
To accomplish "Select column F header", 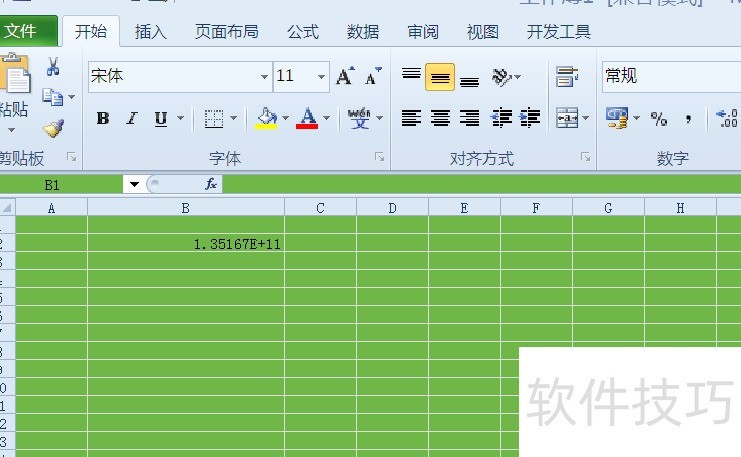I will click(536, 208).
